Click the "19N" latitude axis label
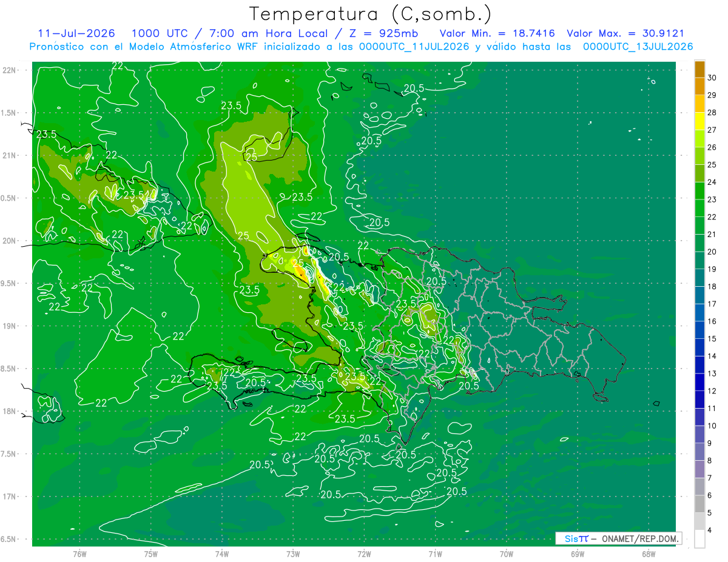Screen dimensions: 728x562 coord(9,326)
